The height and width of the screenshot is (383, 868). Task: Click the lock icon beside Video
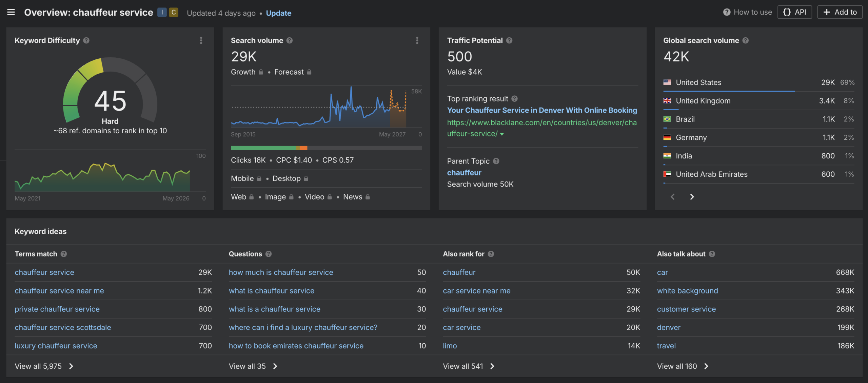(330, 197)
